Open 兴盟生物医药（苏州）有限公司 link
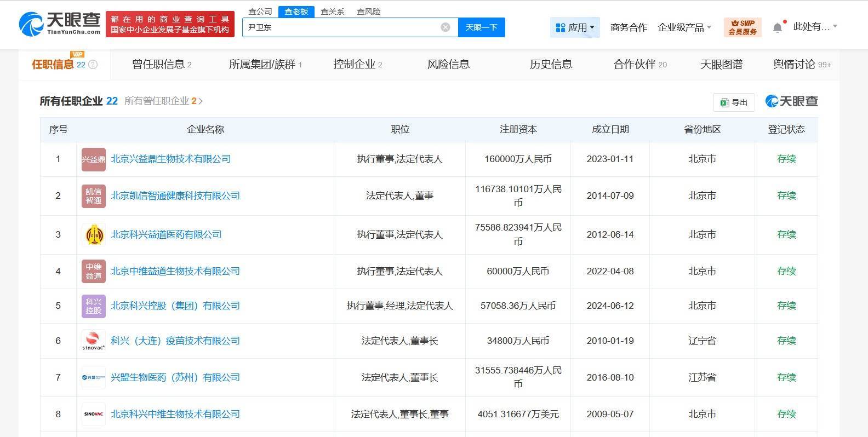The height and width of the screenshot is (437, 868). [175, 378]
